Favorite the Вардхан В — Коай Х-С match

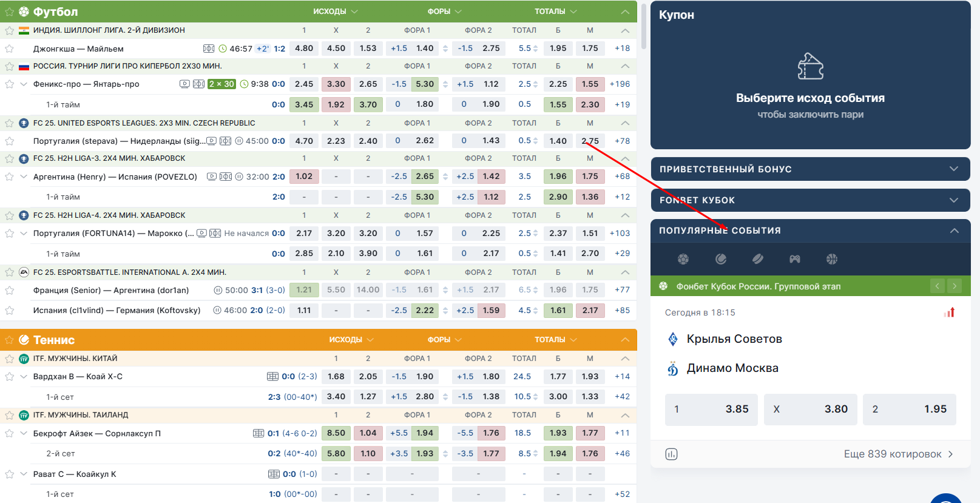9,376
